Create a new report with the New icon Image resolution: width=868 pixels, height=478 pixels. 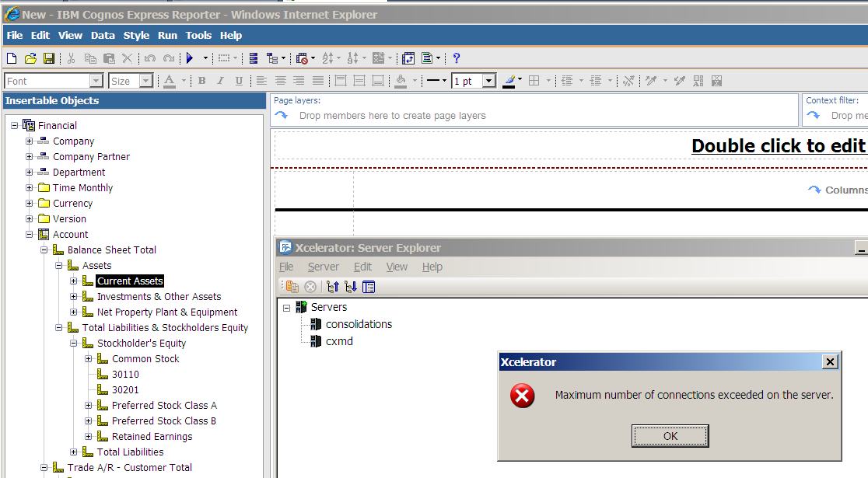(12, 58)
